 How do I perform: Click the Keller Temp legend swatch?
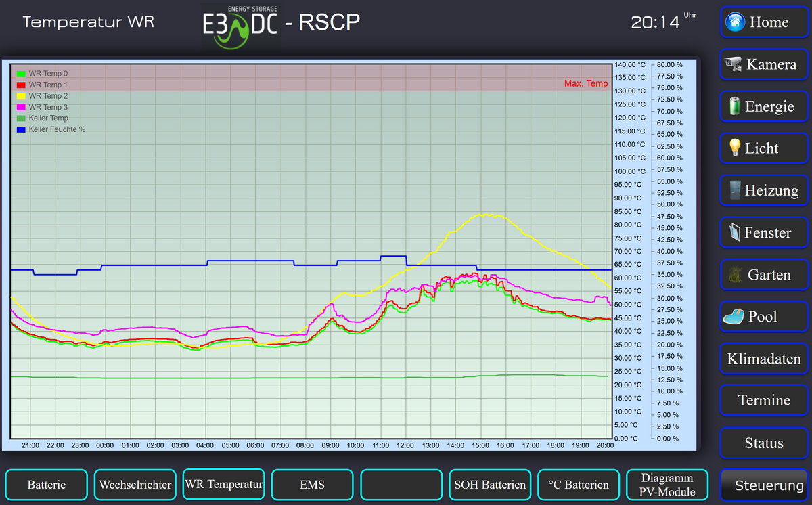click(21, 118)
